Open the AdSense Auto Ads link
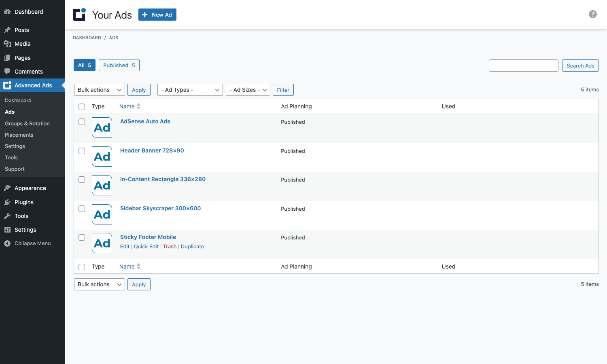607x364 pixels. (145, 121)
